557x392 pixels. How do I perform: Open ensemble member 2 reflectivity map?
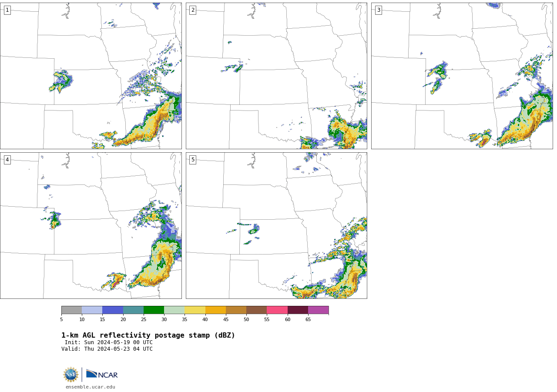click(x=276, y=76)
